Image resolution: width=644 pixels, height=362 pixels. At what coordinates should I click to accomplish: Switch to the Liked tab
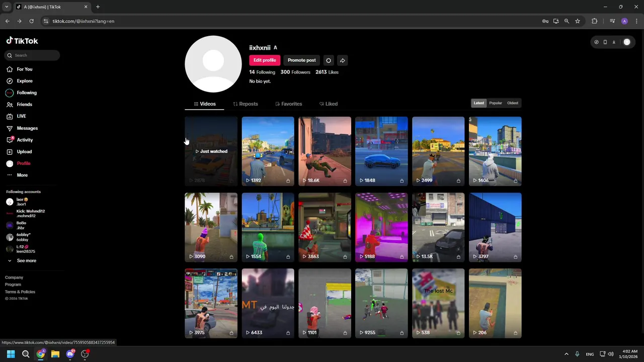click(x=329, y=104)
